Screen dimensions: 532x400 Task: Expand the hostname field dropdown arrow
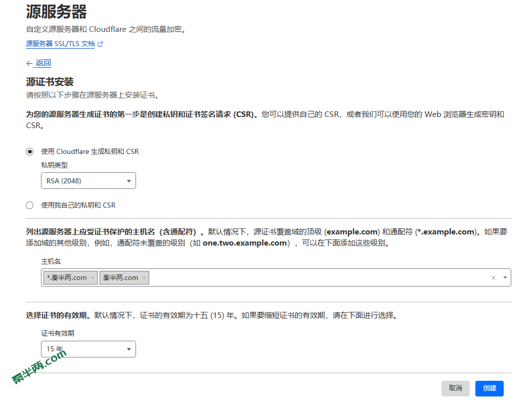[505, 277]
